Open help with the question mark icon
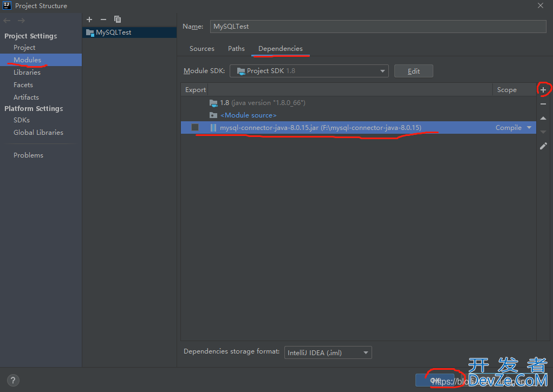 click(x=13, y=381)
